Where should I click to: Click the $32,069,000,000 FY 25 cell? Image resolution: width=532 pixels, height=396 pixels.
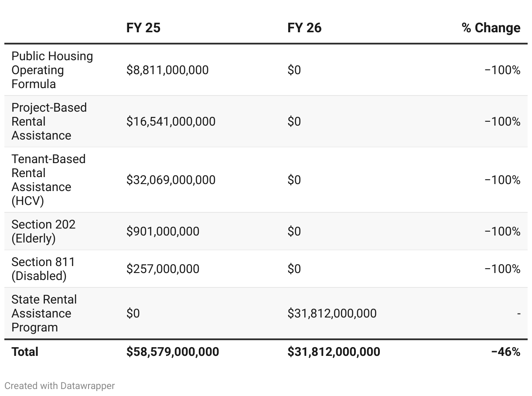pyautogui.click(x=171, y=180)
